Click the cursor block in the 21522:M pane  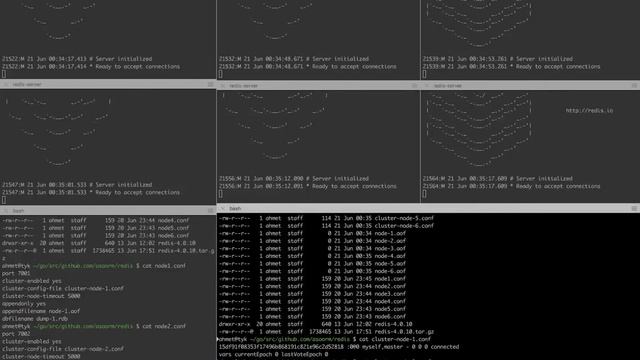pyautogui.click(x=4, y=74)
